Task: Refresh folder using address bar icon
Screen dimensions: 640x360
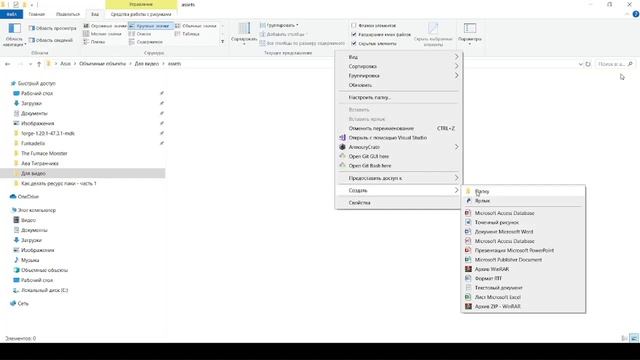Action: coord(588,64)
